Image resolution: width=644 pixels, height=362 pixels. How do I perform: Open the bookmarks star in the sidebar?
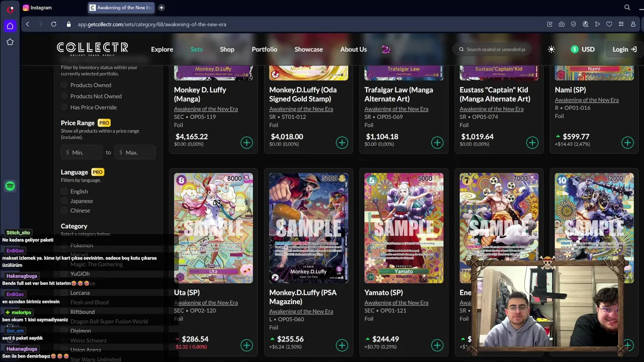click(10, 42)
